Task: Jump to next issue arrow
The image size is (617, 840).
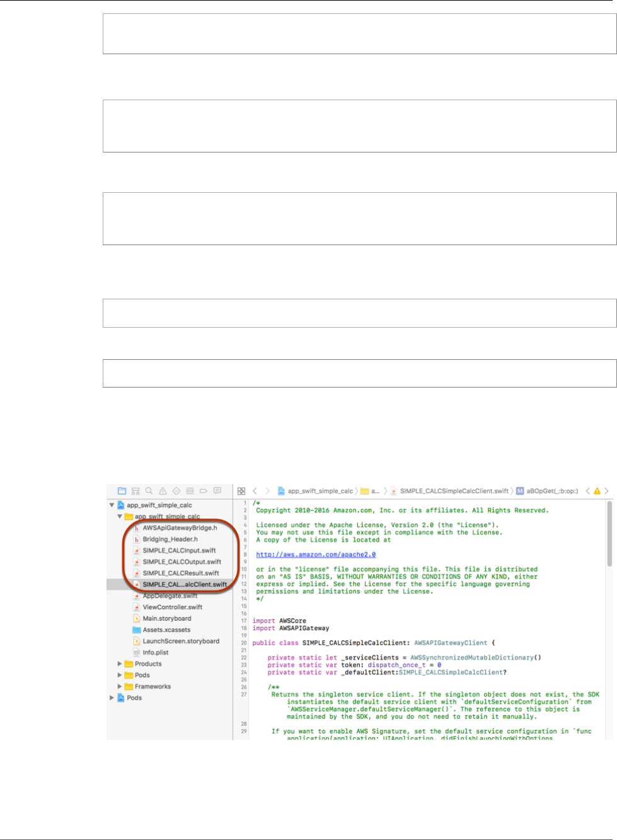Action: pos(606,491)
